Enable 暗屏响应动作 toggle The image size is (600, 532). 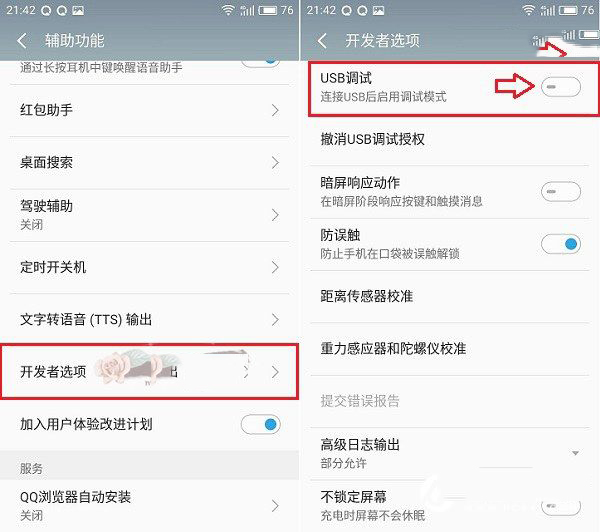561,191
